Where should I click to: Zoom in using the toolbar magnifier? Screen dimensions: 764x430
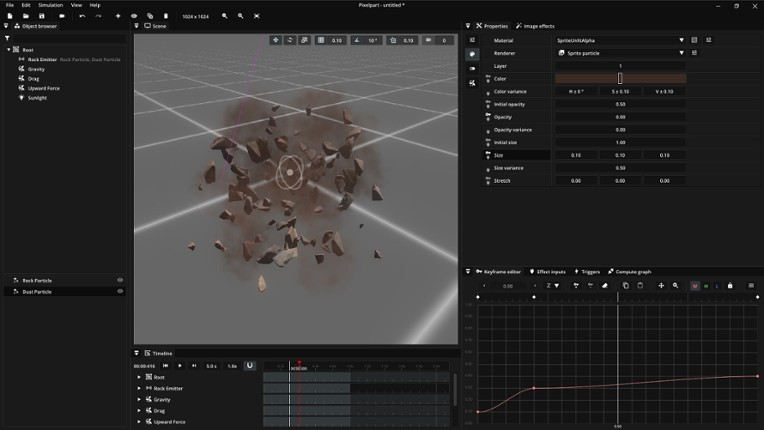point(224,16)
